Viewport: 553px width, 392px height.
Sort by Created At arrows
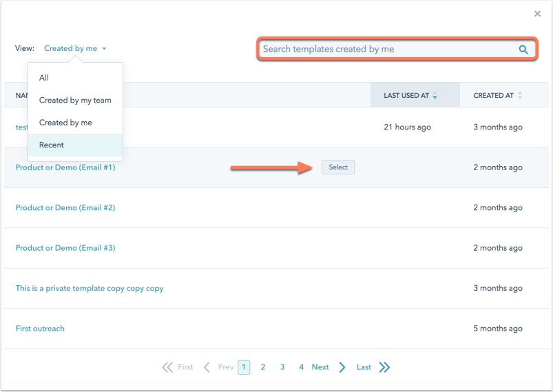(x=519, y=95)
